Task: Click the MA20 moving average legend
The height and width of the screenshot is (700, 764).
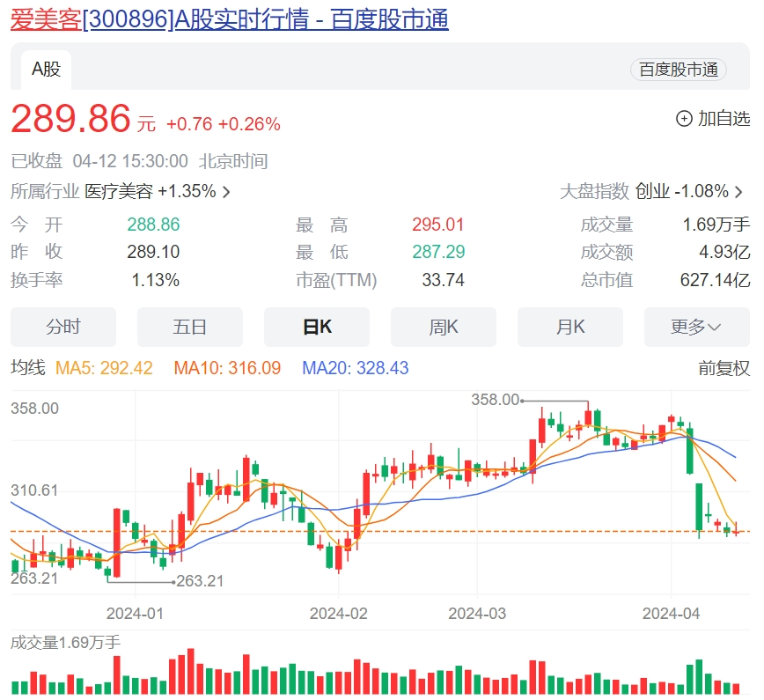Action: point(355,368)
